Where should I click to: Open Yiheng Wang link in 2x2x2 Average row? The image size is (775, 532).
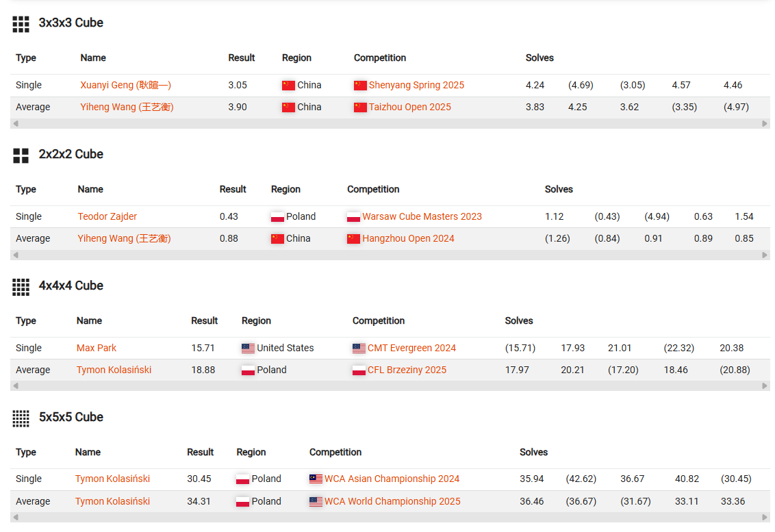pos(124,238)
